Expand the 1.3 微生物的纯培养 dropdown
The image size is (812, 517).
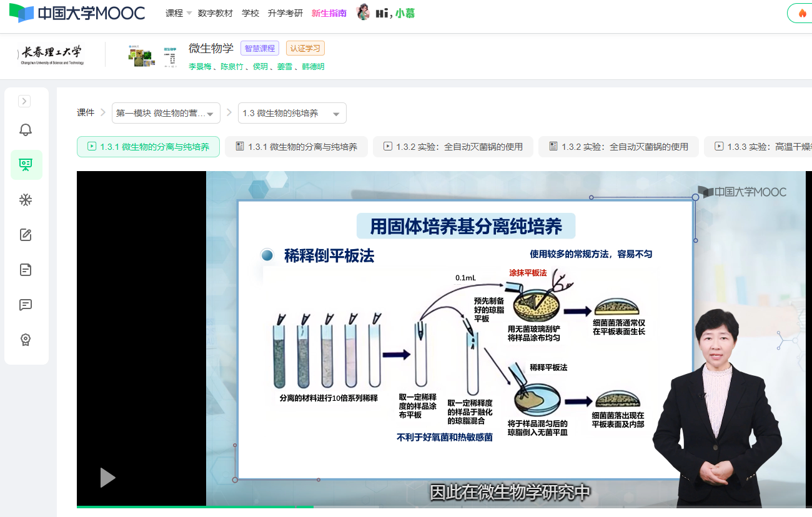pos(292,113)
